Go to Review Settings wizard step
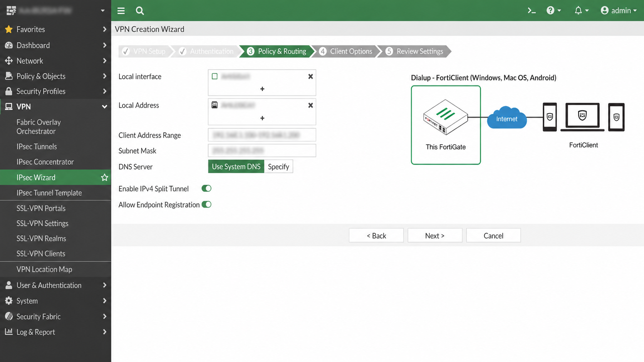 pos(414,51)
